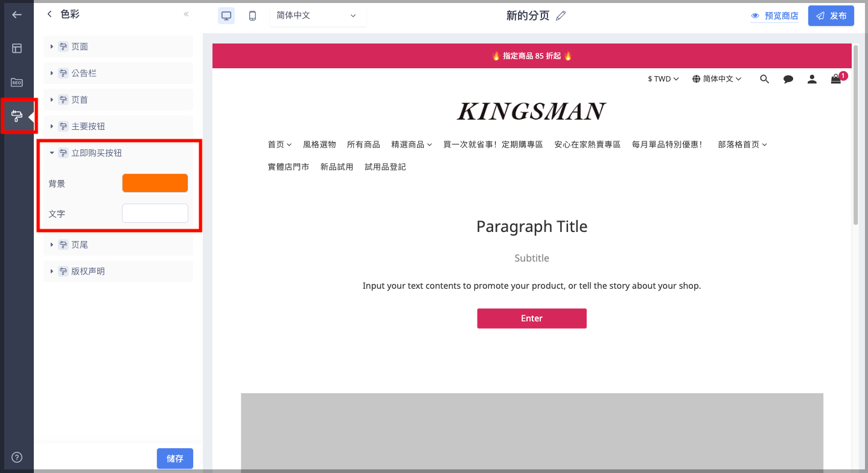Click the paint icon beside 页面
The image size is (868, 473).
coord(63,47)
